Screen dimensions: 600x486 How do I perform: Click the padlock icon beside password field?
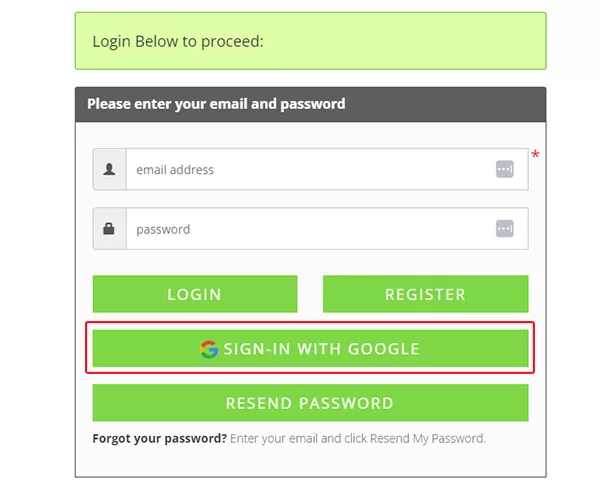(109, 228)
